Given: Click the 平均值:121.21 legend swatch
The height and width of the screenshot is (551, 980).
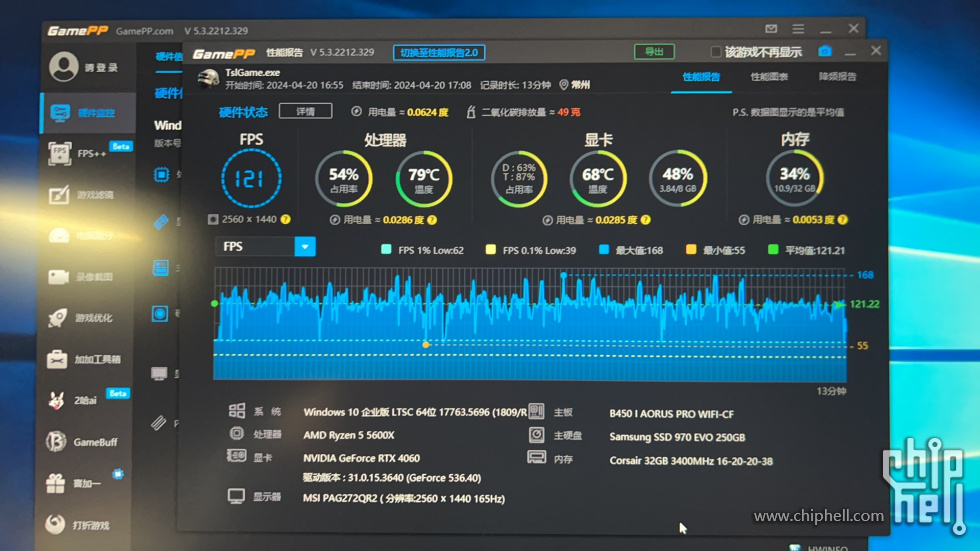Looking at the screenshot, I should tap(773, 250).
